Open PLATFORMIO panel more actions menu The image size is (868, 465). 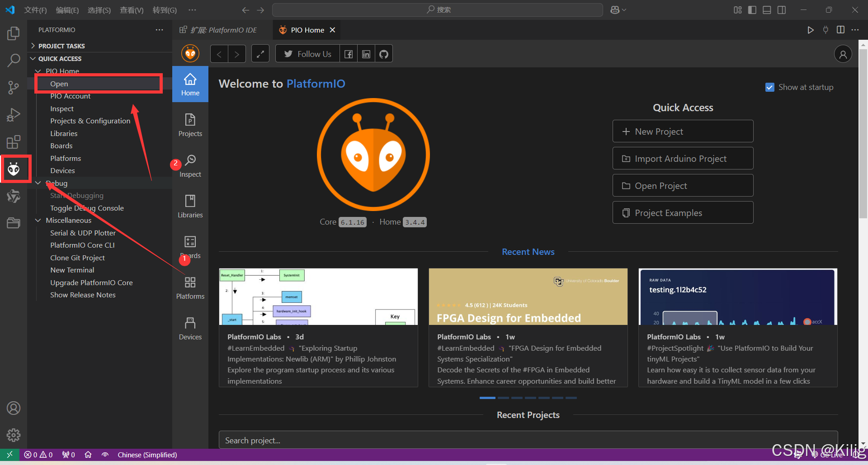pyautogui.click(x=159, y=30)
